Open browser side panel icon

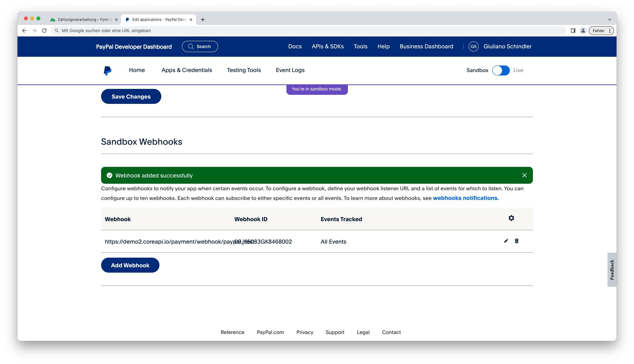573,31
